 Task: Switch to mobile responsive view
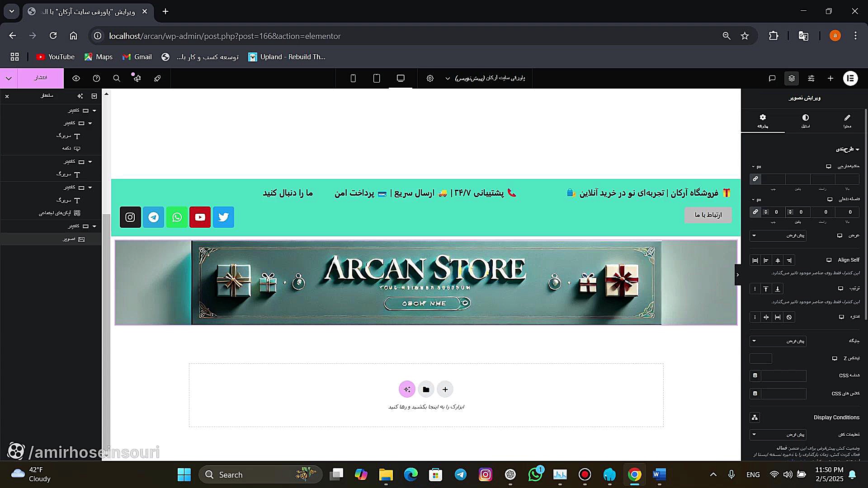coord(353,78)
